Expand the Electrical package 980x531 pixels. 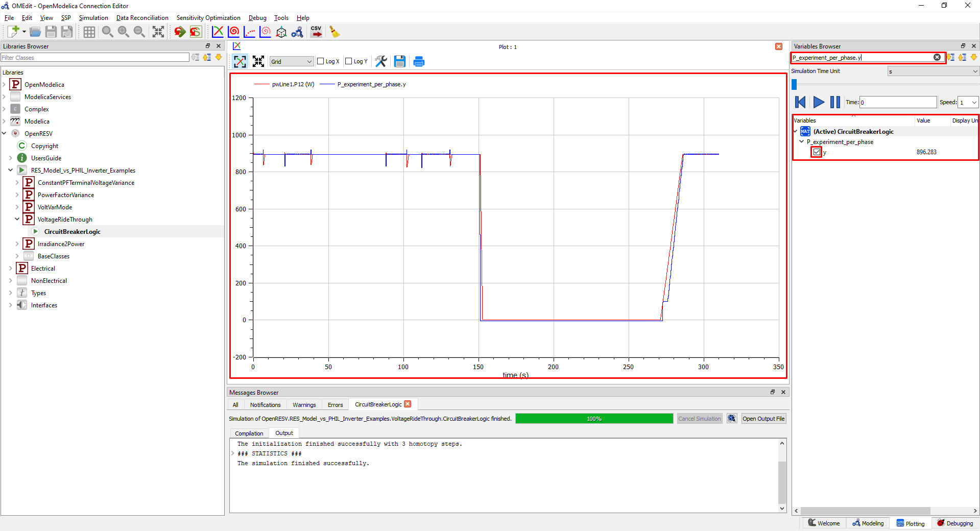pos(10,268)
